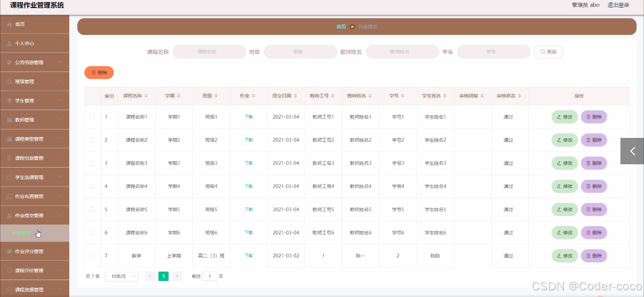Check the box for row 课程名称4
The image size is (644, 297).
point(92,186)
